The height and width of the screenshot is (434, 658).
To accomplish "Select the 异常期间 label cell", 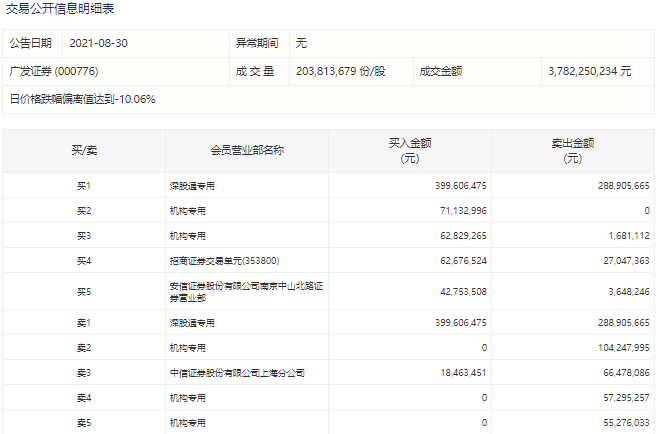I will (x=257, y=43).
